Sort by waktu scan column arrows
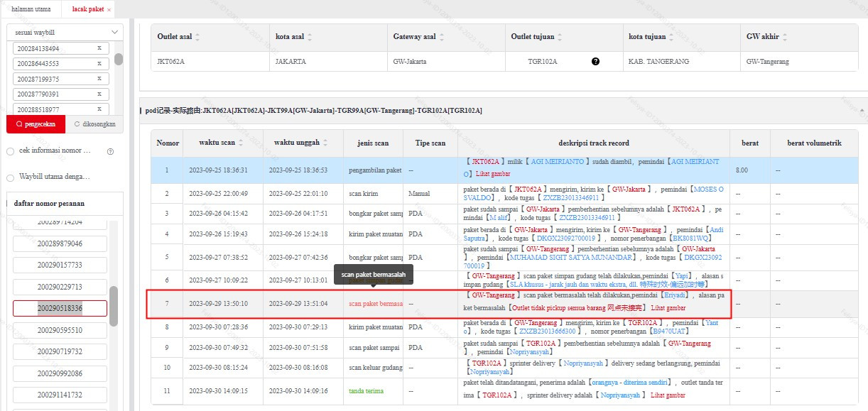868x411 pixels. (x=241, y=143)
